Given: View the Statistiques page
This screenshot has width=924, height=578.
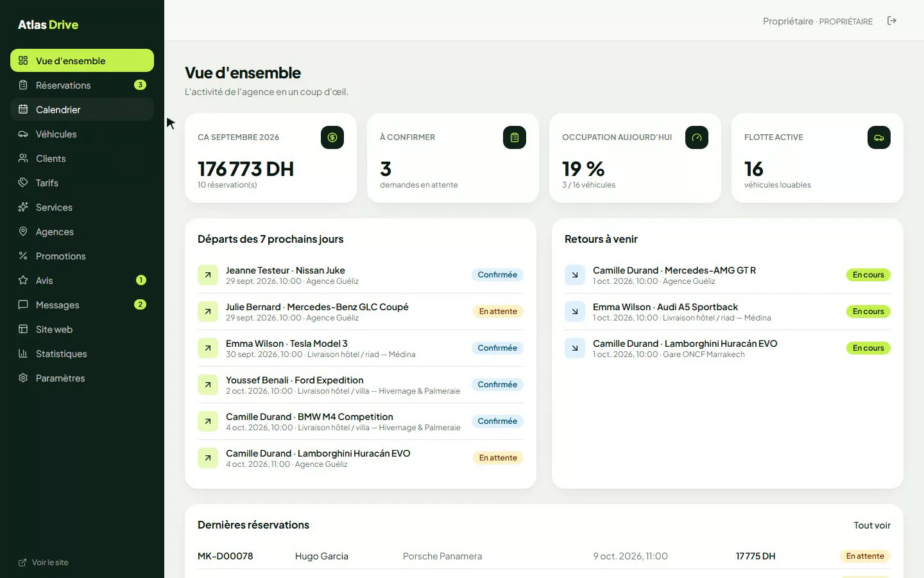Looking at the screenshot, I should (82, 353).
